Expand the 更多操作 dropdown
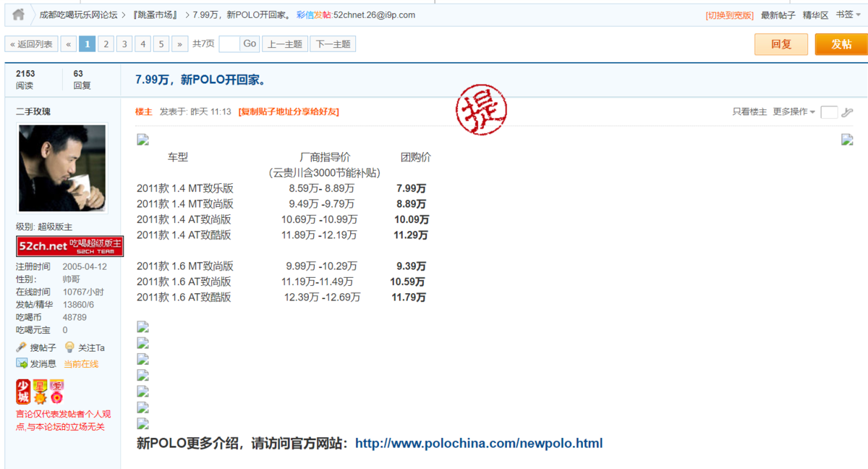Image resolution: width=868 pixels, height=469 pixels. 794,112
